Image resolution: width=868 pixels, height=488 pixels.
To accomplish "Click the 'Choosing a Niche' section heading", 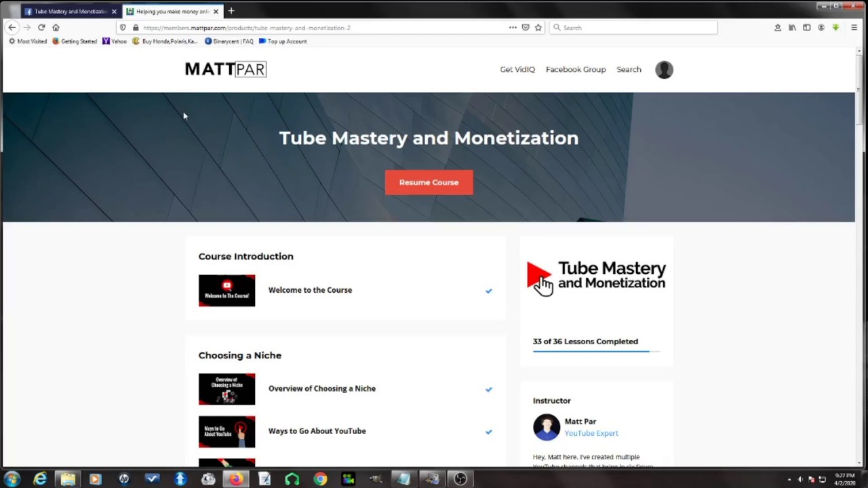I will [x=239, y=355].
